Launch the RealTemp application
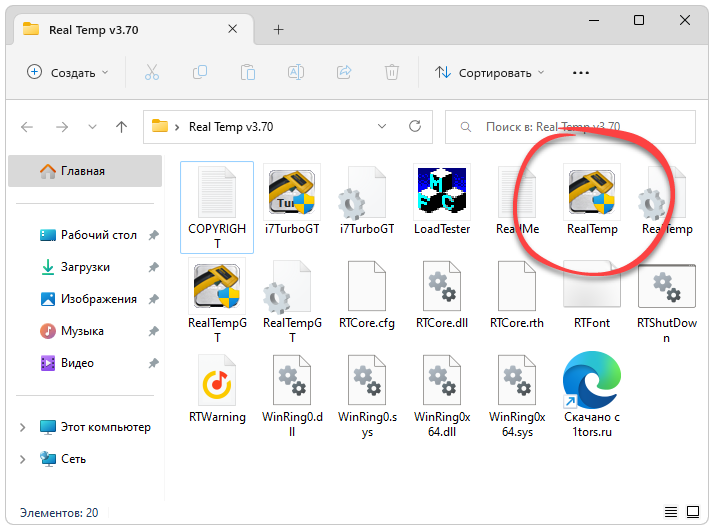The width and height of the screenshot is (711, 529). point(592,200)
